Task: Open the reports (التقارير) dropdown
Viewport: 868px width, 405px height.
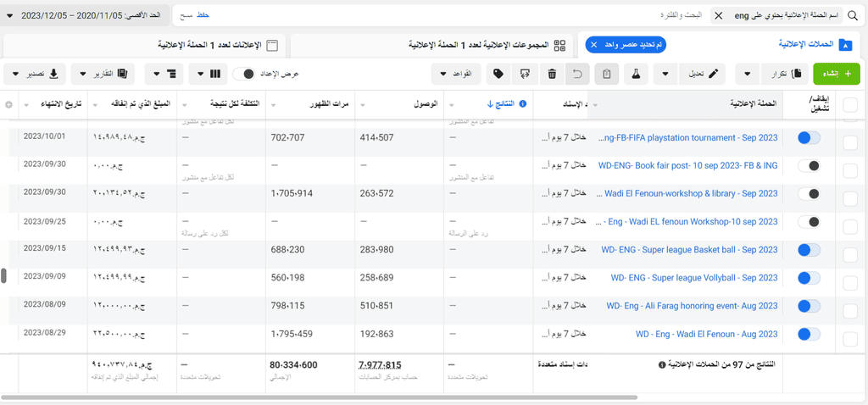Action: [104, 74]
